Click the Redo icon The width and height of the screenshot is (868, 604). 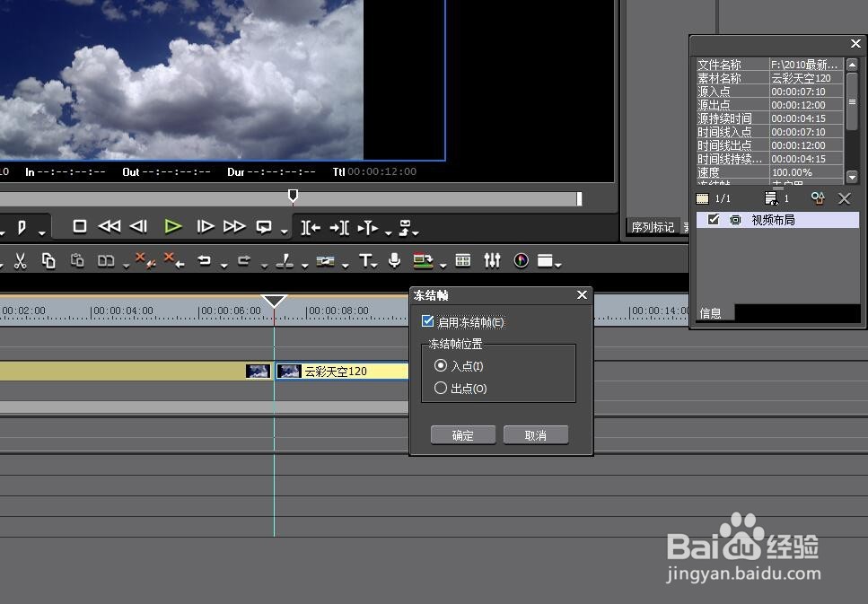244,260
